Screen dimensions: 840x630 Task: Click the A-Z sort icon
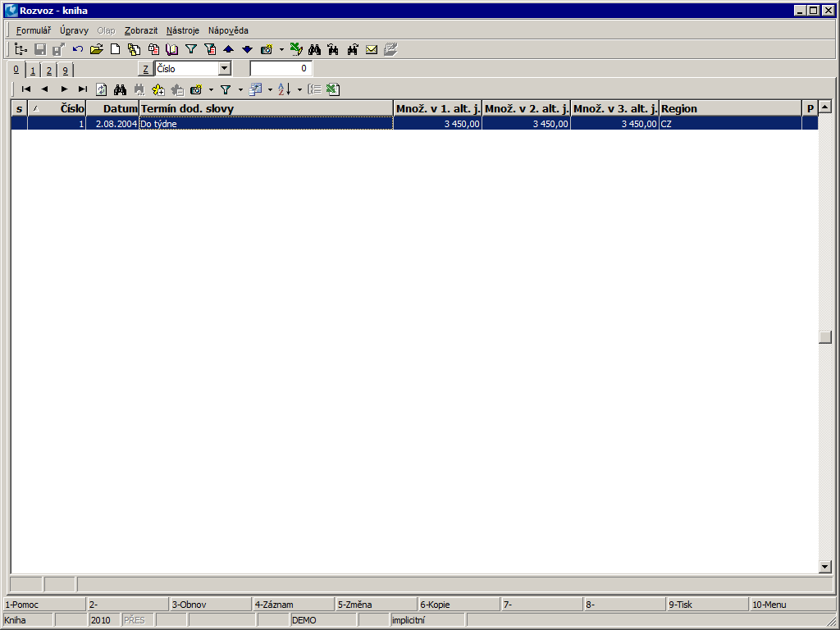tap(284, 89)
